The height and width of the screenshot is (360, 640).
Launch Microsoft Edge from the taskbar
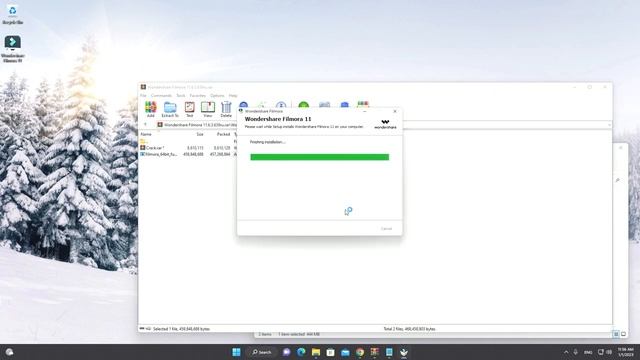(301, 352)
